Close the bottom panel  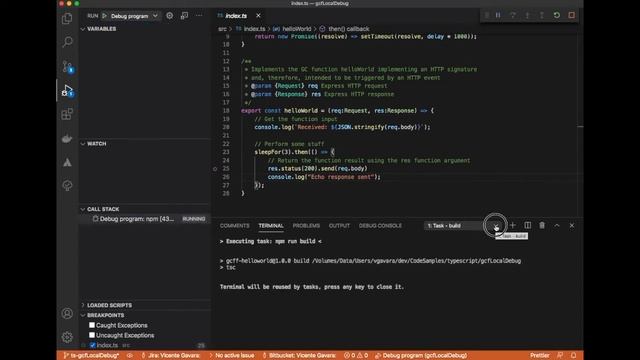pos(572,225)
